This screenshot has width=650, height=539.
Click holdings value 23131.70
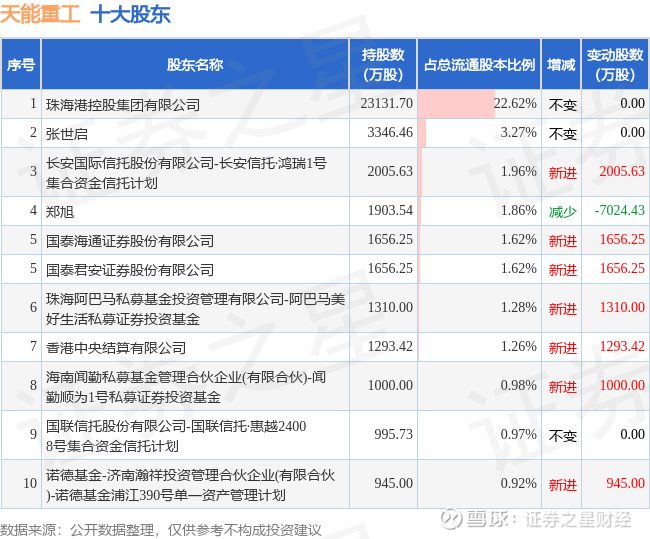[386, 103]
